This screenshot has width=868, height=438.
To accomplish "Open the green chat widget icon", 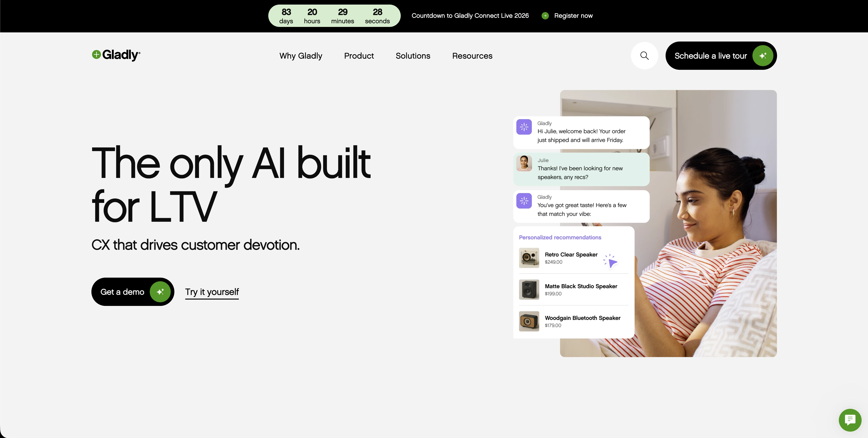I will pyautogui.click(x=850, y=420).
